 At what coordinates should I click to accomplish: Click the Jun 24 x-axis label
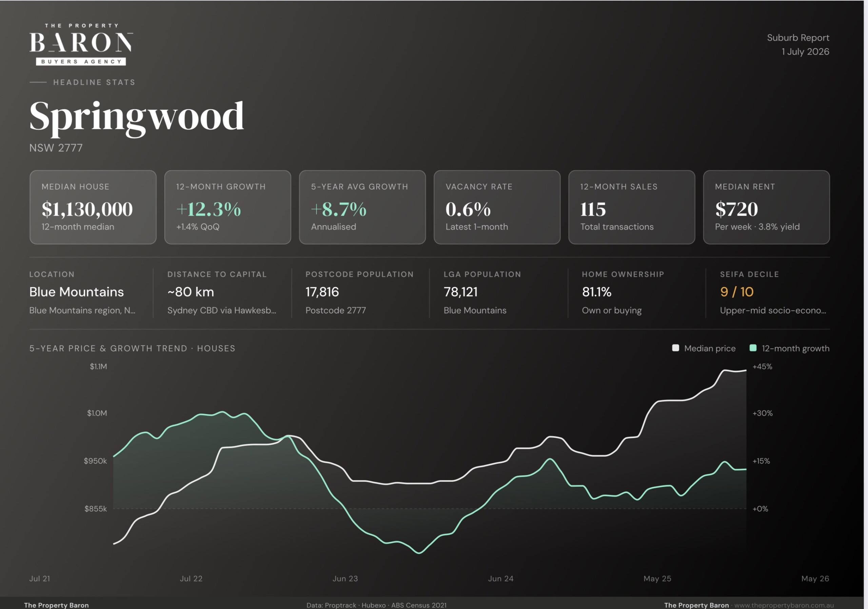(x=500, y=578)
